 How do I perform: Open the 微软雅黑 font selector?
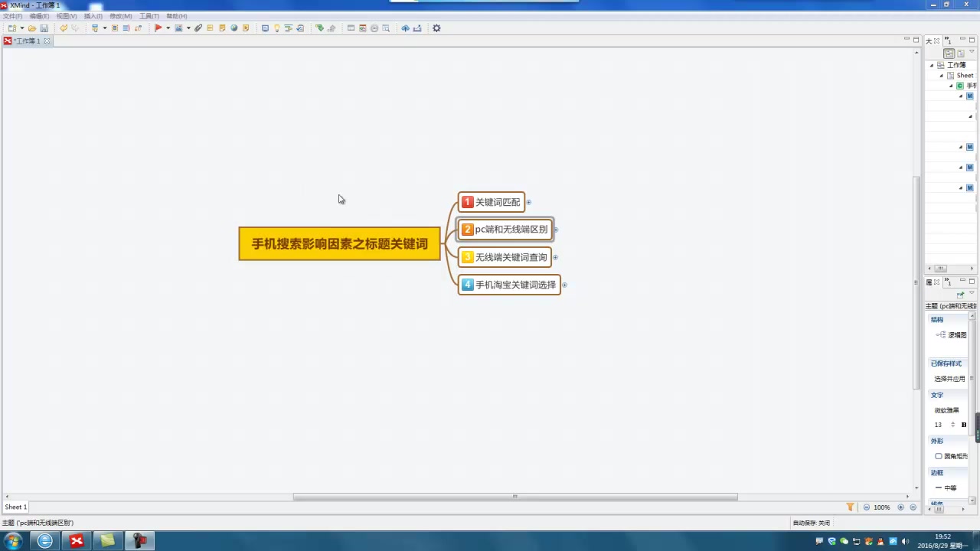pyautogui.click(x=946, y=410)
